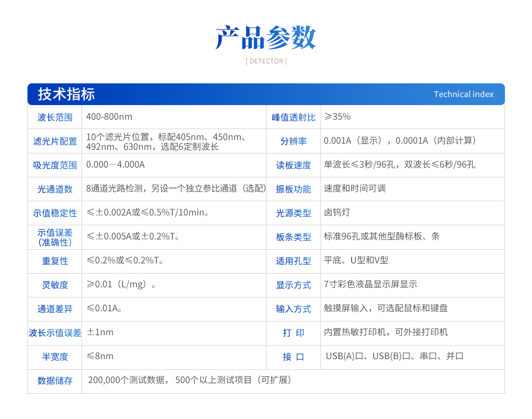Select the 技术指标 header label

(66, 94)
